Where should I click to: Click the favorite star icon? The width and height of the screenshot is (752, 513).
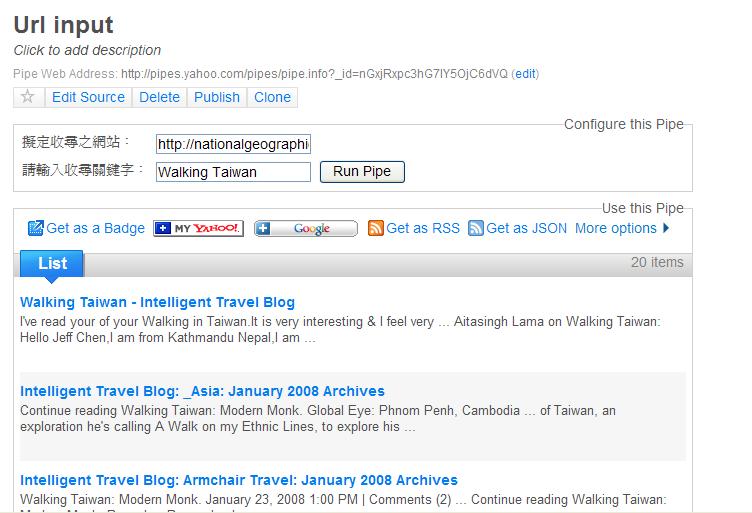pyautogui.click(x=28, y=97)
